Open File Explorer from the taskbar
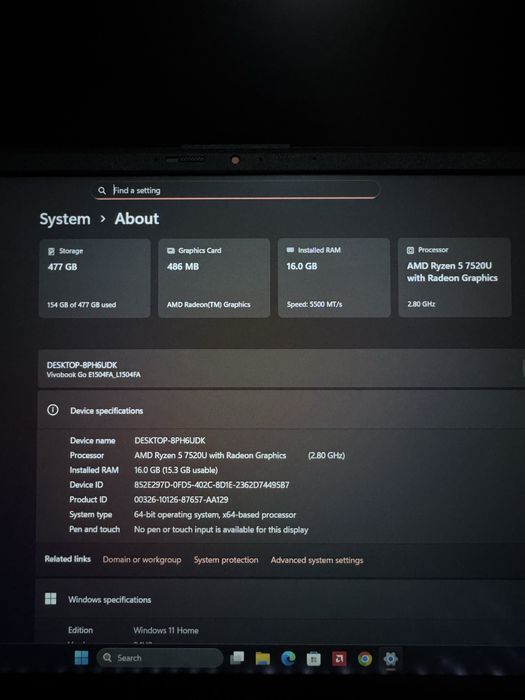525x700 pixels. point(262,658)
